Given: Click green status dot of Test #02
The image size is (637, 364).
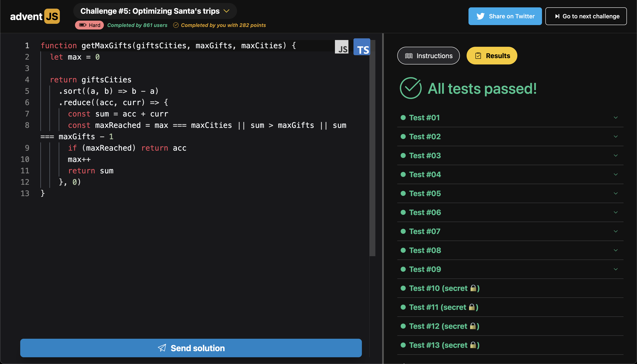Looking at the screenshot, I should point(403,136).
